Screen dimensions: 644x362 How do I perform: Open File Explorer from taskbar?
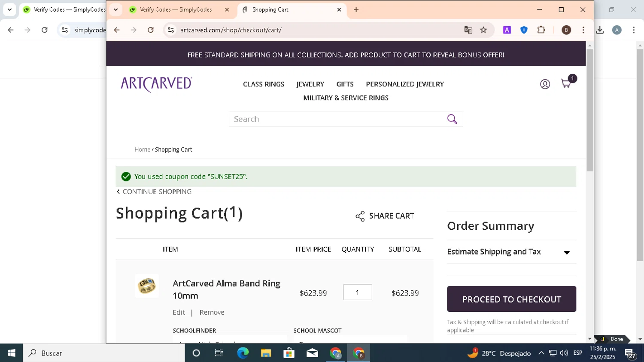266,353
